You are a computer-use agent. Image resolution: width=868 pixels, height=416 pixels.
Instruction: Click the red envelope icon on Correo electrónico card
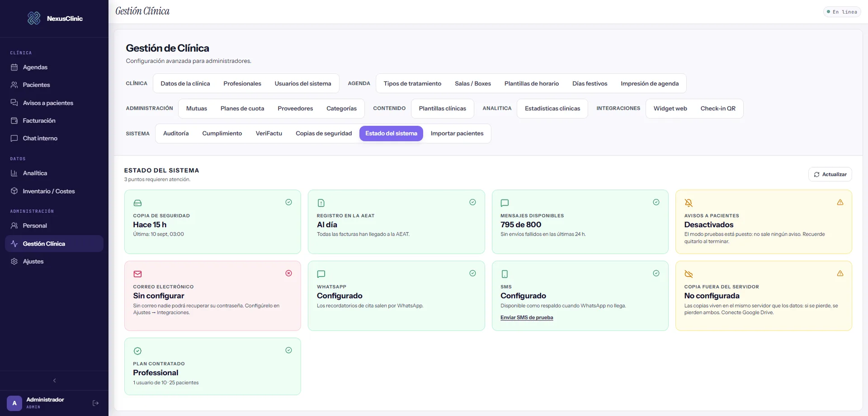(x=137, y=274)
